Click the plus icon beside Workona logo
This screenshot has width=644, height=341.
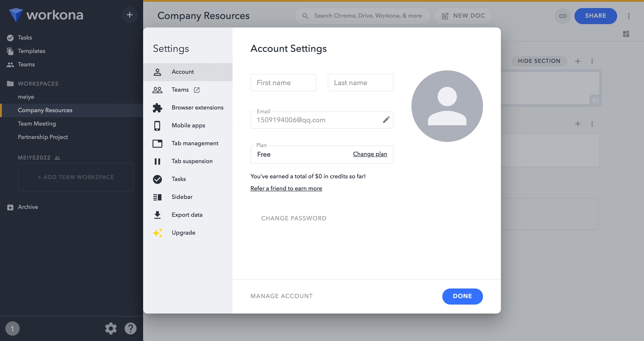129,15
